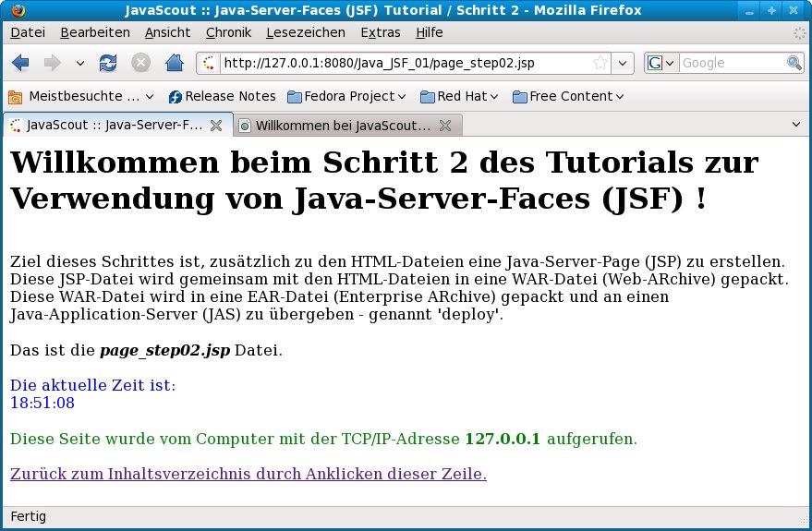This screenshot has width=812, height=531.
Task: Open the history dropdown next to Forward
Action: [79, 64]
